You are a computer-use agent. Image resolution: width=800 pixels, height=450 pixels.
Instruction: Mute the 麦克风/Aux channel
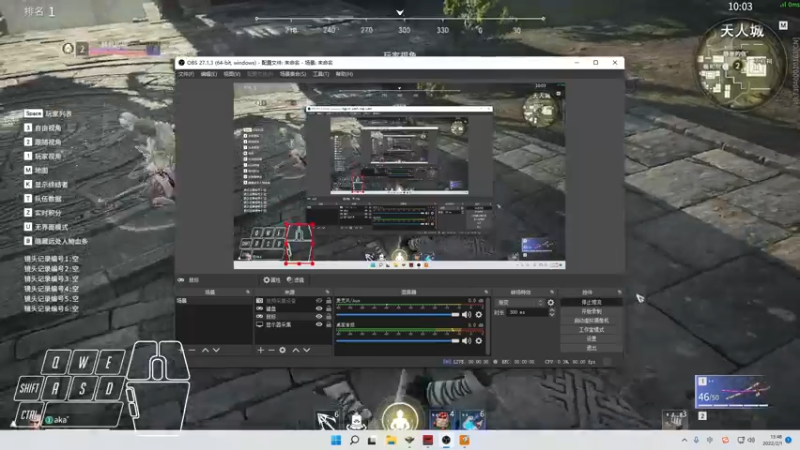pyautogui.click(x=466, y=315)
